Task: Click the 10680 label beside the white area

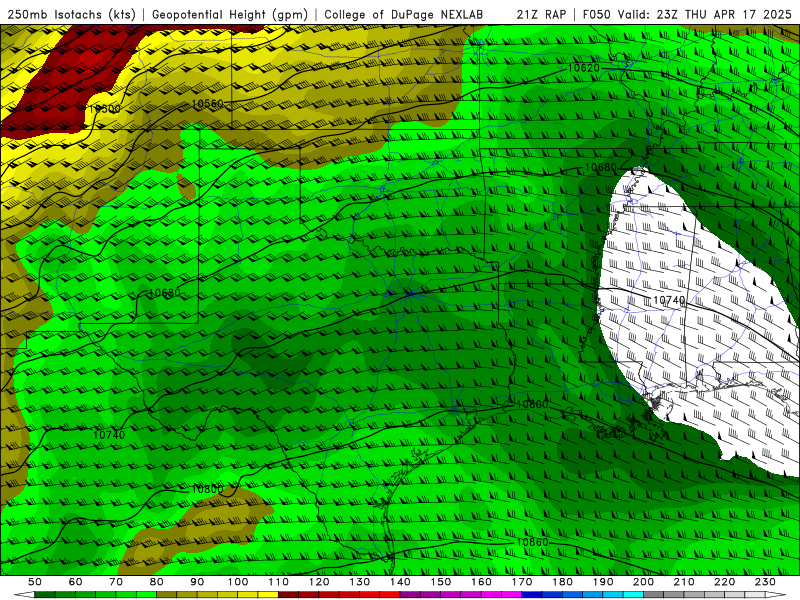Action: (x=601, y=167)
